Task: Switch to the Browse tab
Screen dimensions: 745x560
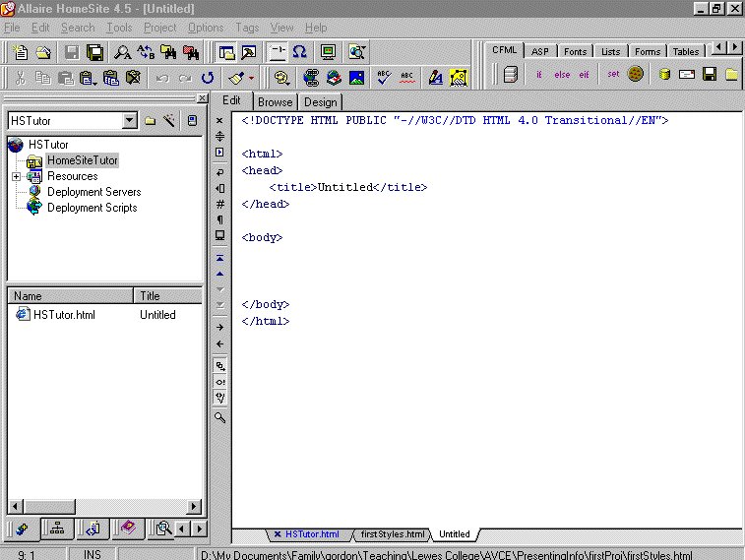Action: [x=276, y=101]
